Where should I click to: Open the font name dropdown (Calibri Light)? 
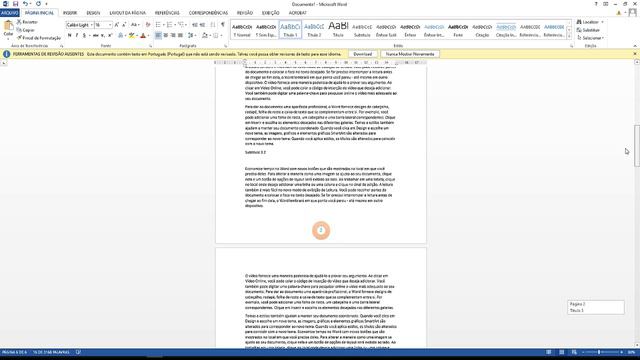91,25
